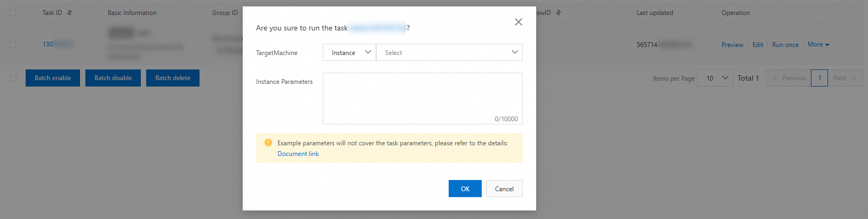This screenshot has width=868, height=219.
Task: Toggle the checkbox beside Batch enable
Action: tap(13, 78)
